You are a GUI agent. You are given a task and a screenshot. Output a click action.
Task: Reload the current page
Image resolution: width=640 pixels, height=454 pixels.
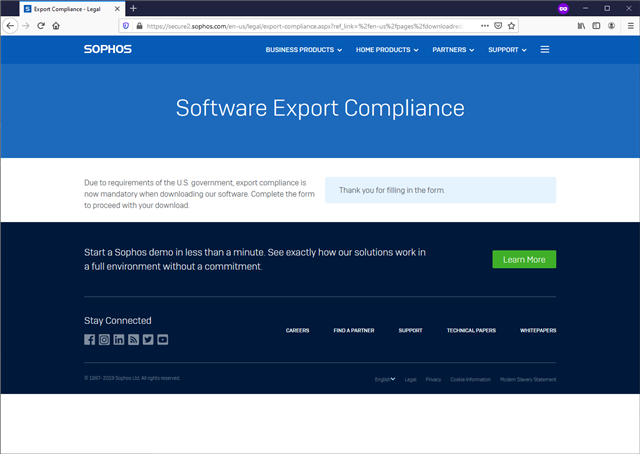click(x=41, y=26)
